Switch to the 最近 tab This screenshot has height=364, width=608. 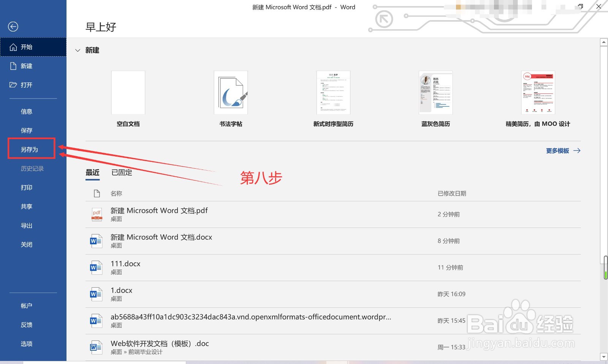pyautogui.click(x=92, y=173)
